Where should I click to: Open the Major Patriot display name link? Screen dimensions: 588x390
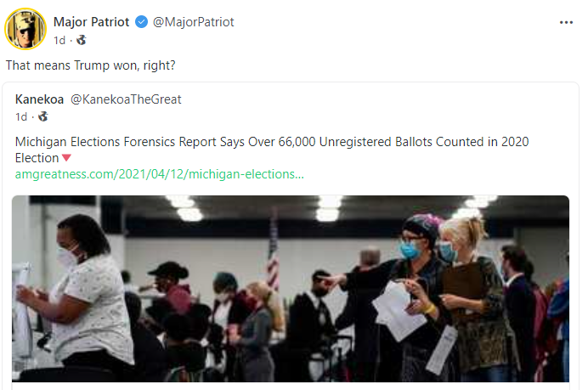92,22
